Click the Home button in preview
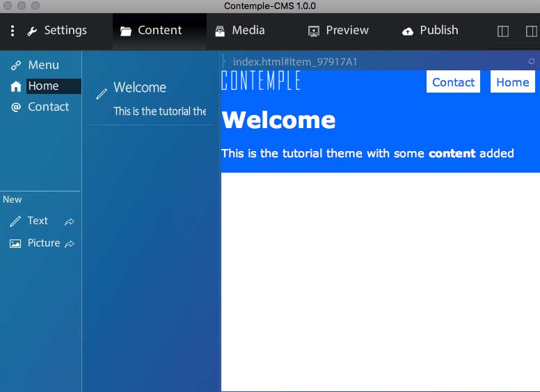540x392 pixels. (512, 82)
